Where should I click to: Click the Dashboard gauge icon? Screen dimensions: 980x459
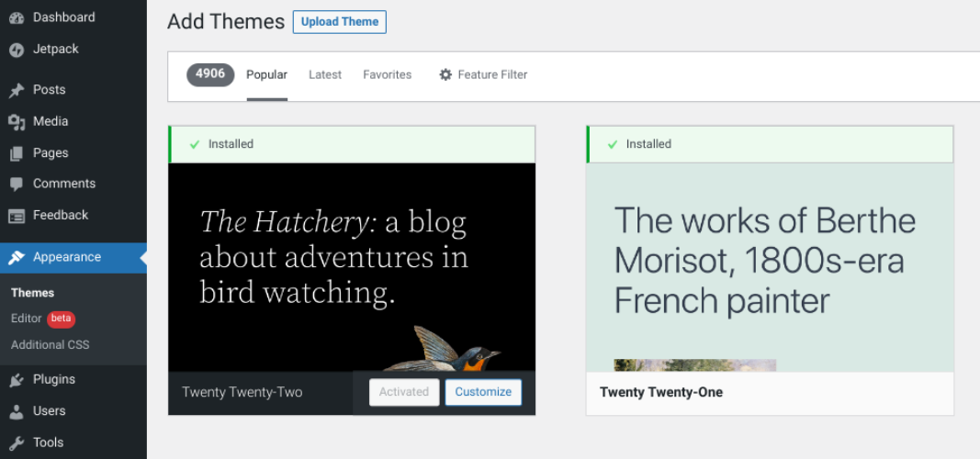pyautogui.click(x=17, y=18)
